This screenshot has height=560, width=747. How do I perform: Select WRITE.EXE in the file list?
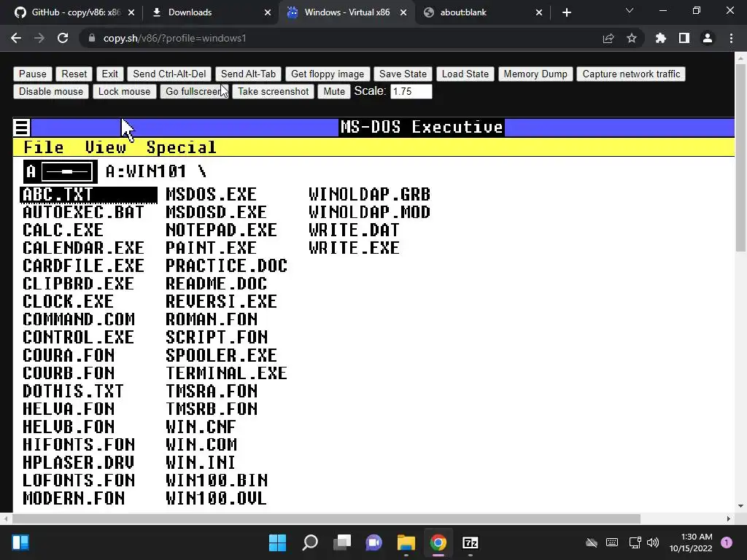(354, 248)
